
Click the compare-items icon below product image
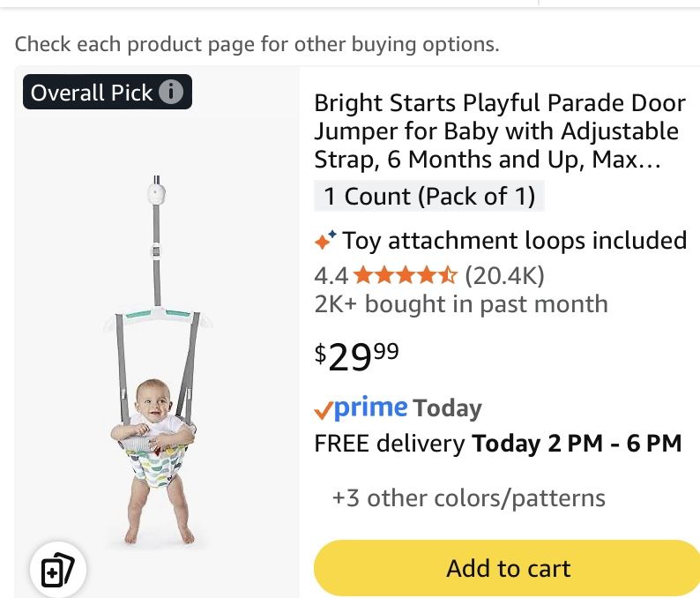(x=58, y=569)
